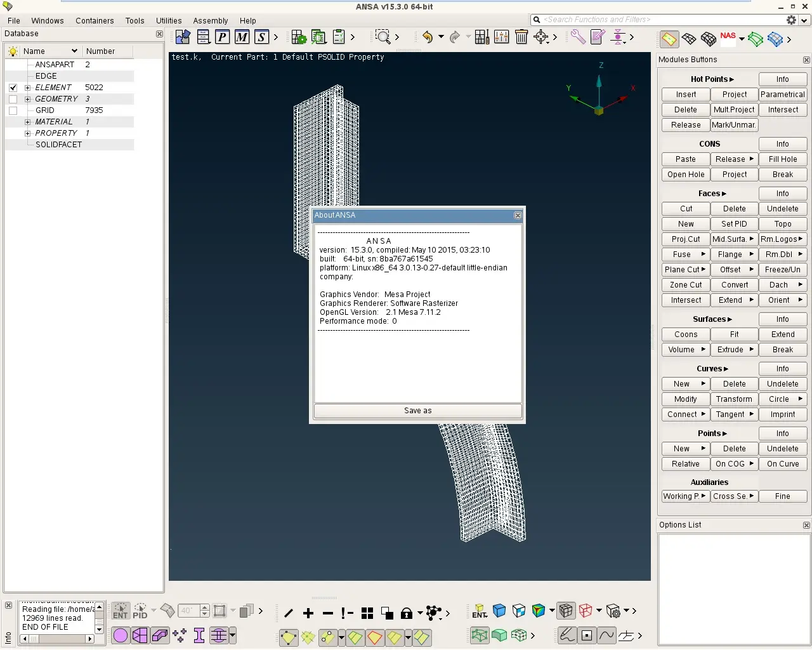The width and height of the screenshot is (812, 650).
Task: Open the Help menu
Action: coord(248,20)
